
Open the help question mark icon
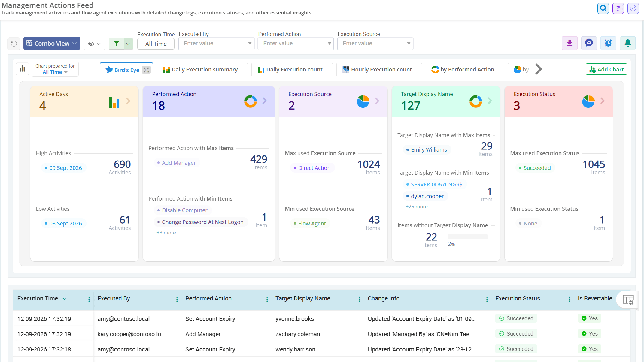618,8
